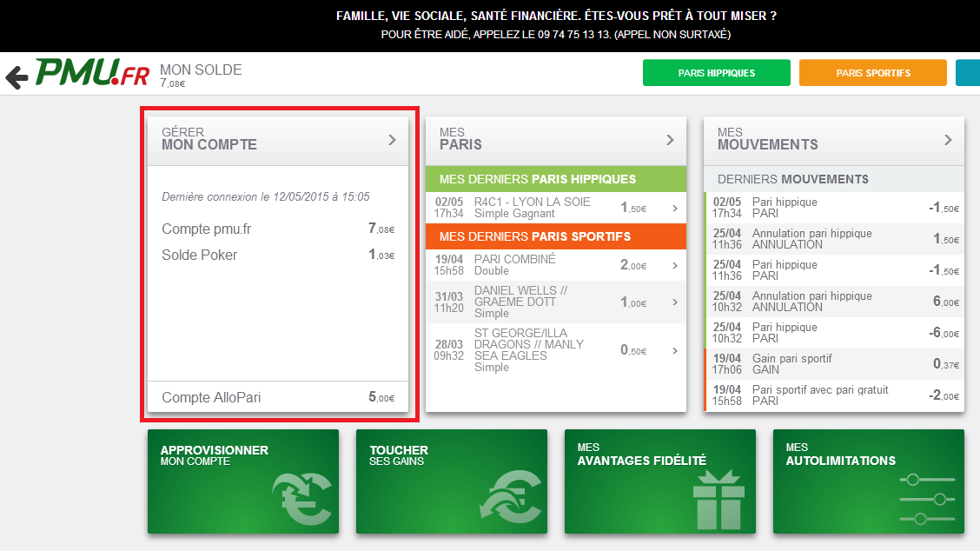This screenshot has height=551, width=980.
Task: Go to Paris Sportifs section
Action: pos(873,72)
